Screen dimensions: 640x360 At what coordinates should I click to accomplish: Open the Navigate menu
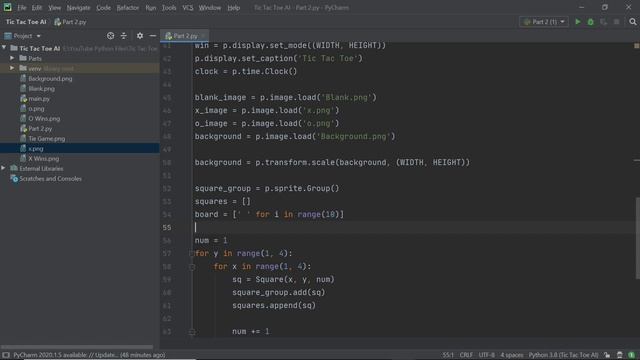[78, 8]
